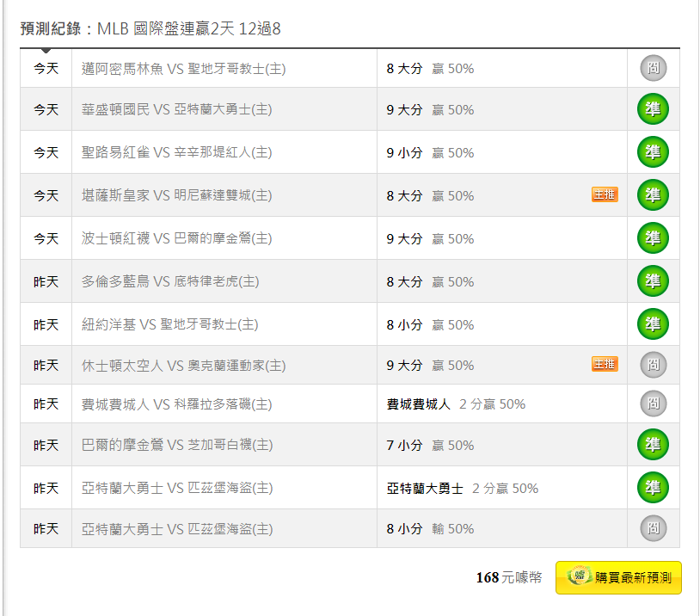Image resolution: width=700 pixels, height=616 pixels.
Task: Click the gray miss icon for 休士頓太空人 row
Action: point(653,365)
